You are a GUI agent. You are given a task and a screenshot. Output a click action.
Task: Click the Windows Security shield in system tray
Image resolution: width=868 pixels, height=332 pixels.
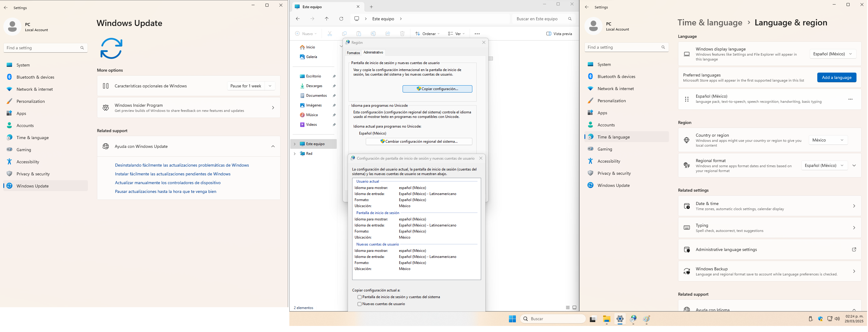point(820,319)
